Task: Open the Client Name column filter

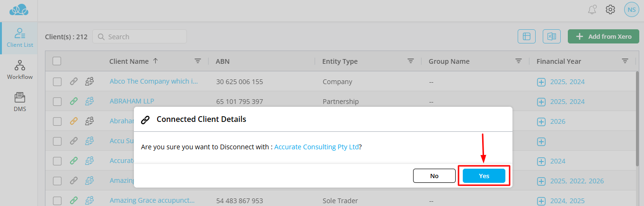Action: tap(198, 61)
